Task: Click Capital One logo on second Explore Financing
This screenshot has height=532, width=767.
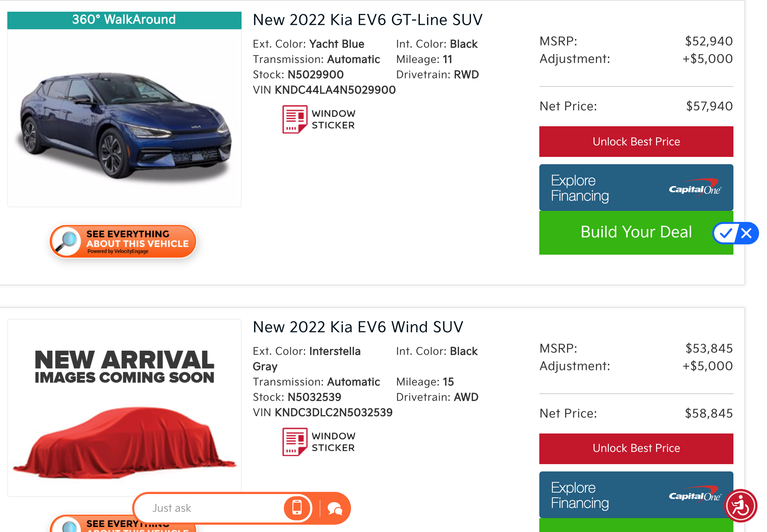Action: tap(695, 495)
